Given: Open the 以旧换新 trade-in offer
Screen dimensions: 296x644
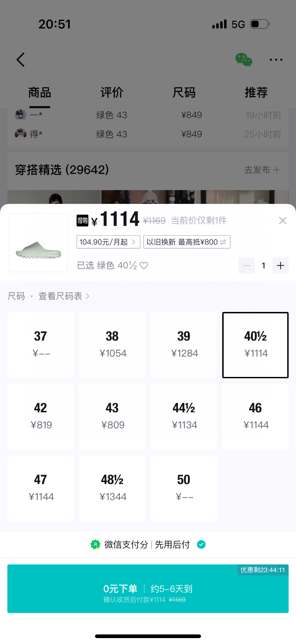Looking at the screenshot, I should click(x=187, y=242).
